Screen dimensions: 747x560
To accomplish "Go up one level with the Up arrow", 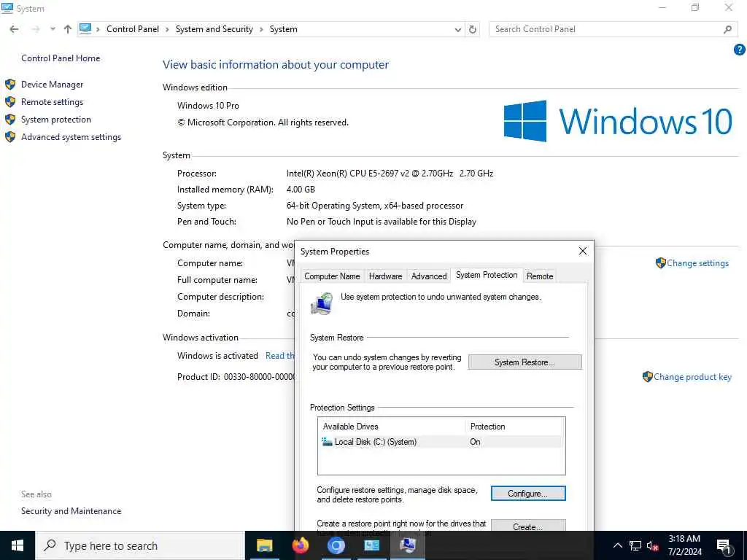I will [x=68, y=29].
